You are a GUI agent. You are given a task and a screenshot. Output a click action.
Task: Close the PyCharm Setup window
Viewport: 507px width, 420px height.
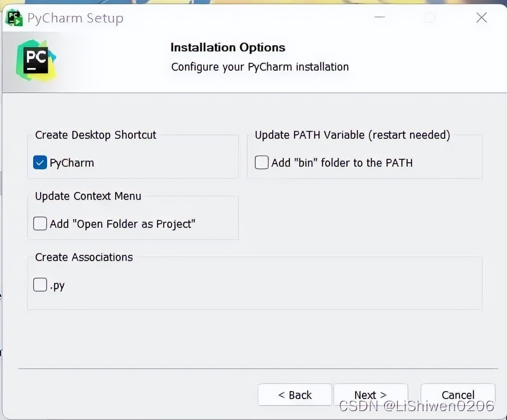tap(481, 17)
